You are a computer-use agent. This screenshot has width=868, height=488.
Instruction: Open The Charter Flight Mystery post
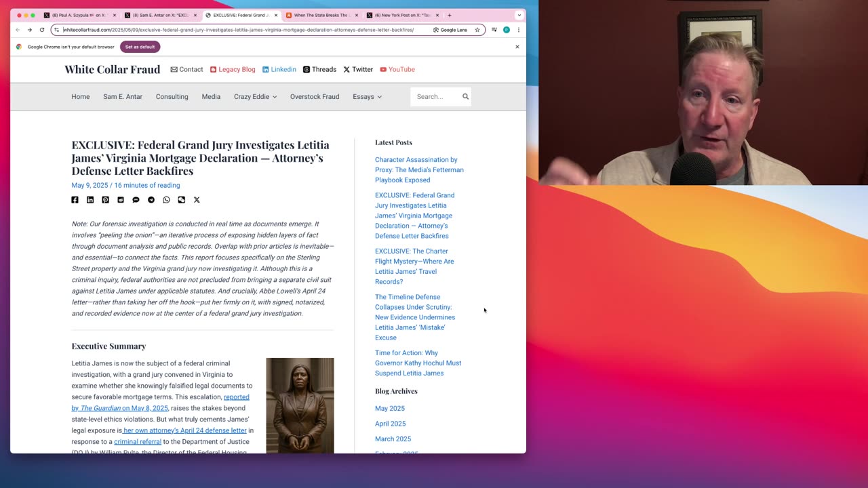pyautogui.click(x=414, y=266)
